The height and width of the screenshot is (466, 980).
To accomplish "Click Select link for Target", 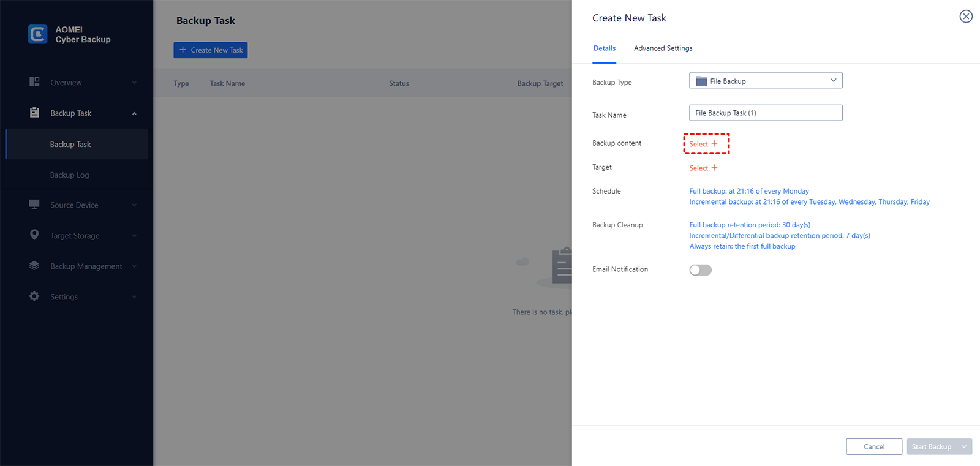I will pos(703,168).
